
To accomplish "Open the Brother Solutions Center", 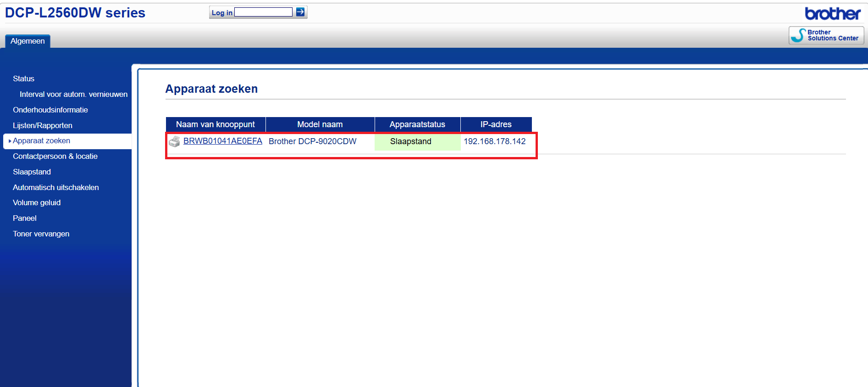I will pos(826,35).
